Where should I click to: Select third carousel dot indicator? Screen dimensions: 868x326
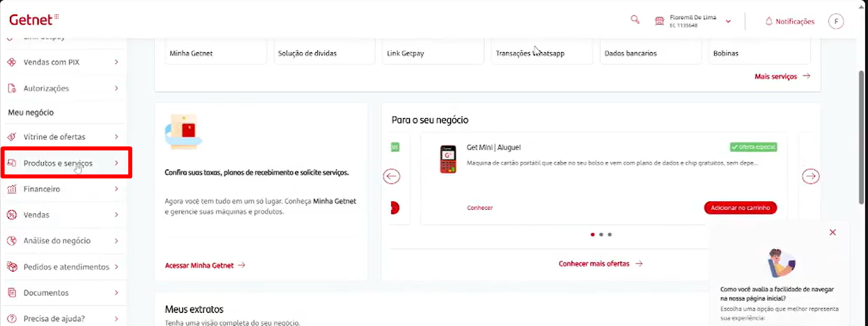pos(610,234)
